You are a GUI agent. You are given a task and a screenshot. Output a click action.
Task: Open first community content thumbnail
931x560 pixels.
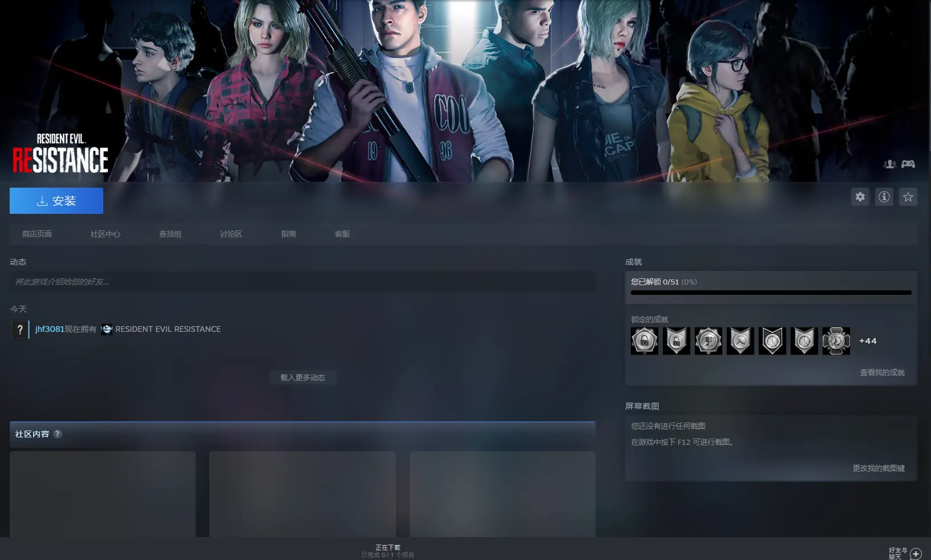click(x=103, y=494)
